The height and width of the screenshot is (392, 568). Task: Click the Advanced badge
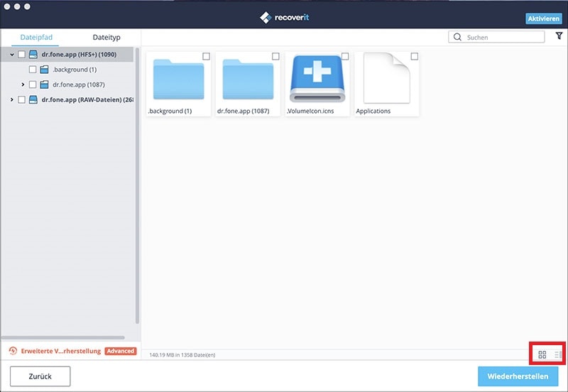pos(121,351)
